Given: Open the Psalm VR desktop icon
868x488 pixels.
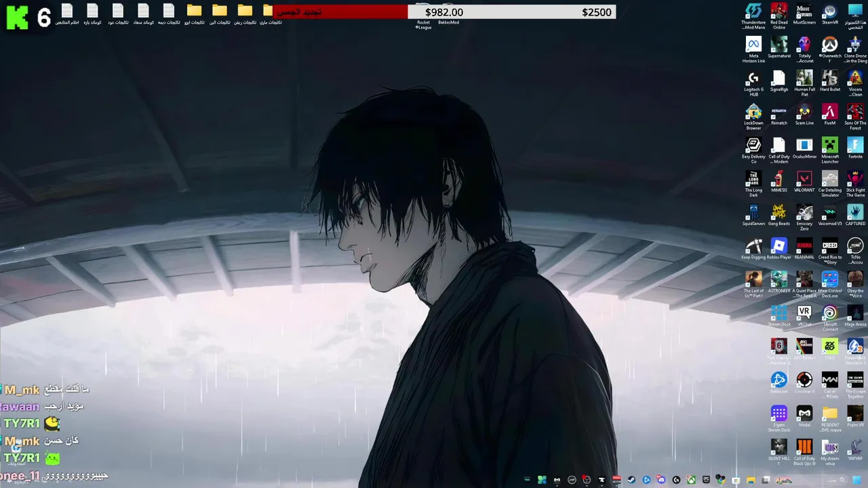Looking at the screenshot, I should click(855, 416).
